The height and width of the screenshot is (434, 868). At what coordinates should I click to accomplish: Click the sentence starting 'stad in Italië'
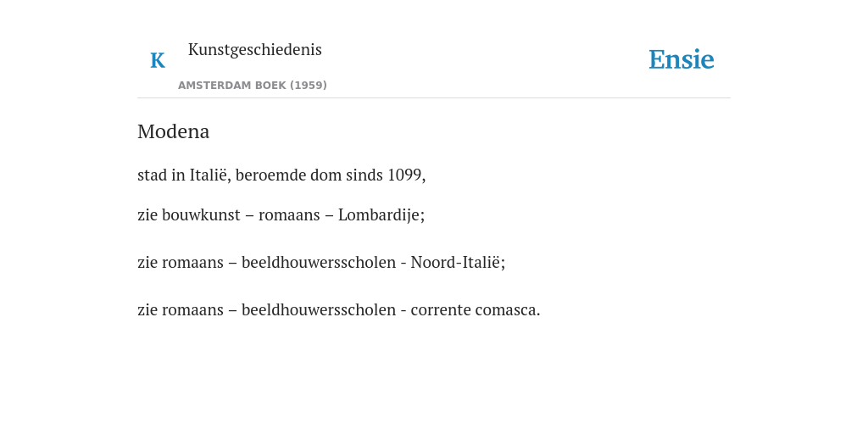click(x=281, y=175)
